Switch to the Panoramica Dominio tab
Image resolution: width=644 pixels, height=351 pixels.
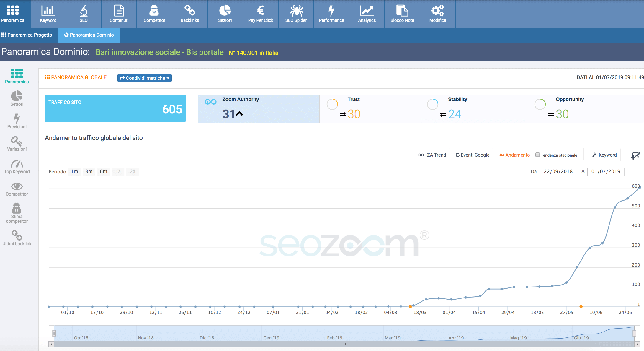click(x=89, y=35)
